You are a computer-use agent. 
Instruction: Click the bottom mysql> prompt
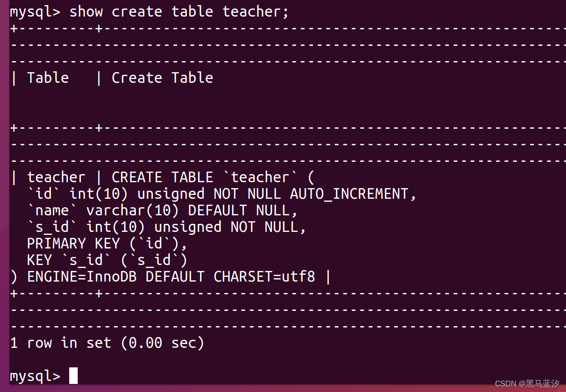(35, 376)
